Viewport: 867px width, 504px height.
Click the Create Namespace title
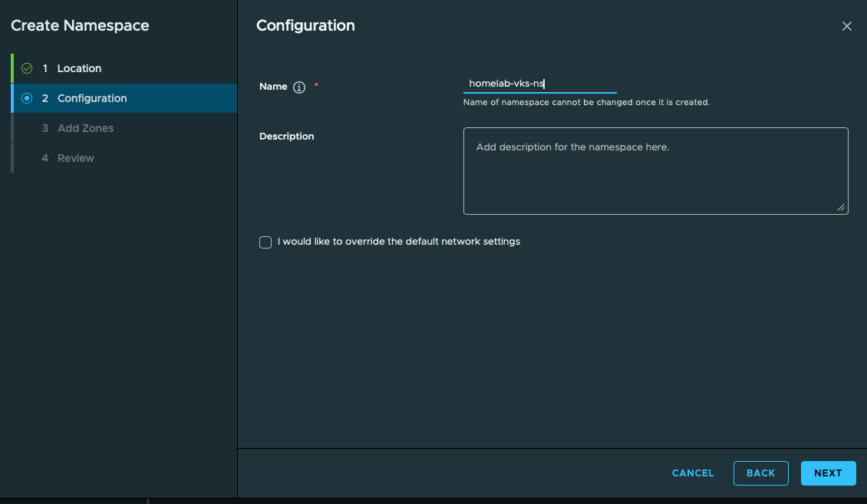(80, 25)
